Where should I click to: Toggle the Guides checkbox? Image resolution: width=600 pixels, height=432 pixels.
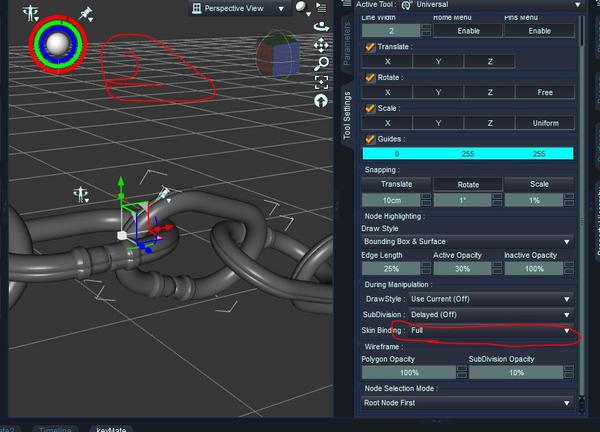point(370,139)
